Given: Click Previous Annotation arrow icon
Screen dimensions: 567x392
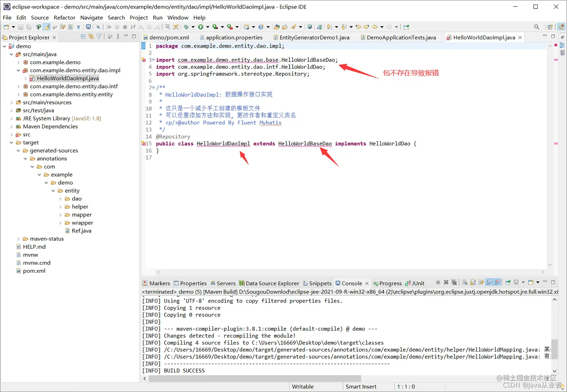Looking at the screenshot, I should click(x=343, y=27).
